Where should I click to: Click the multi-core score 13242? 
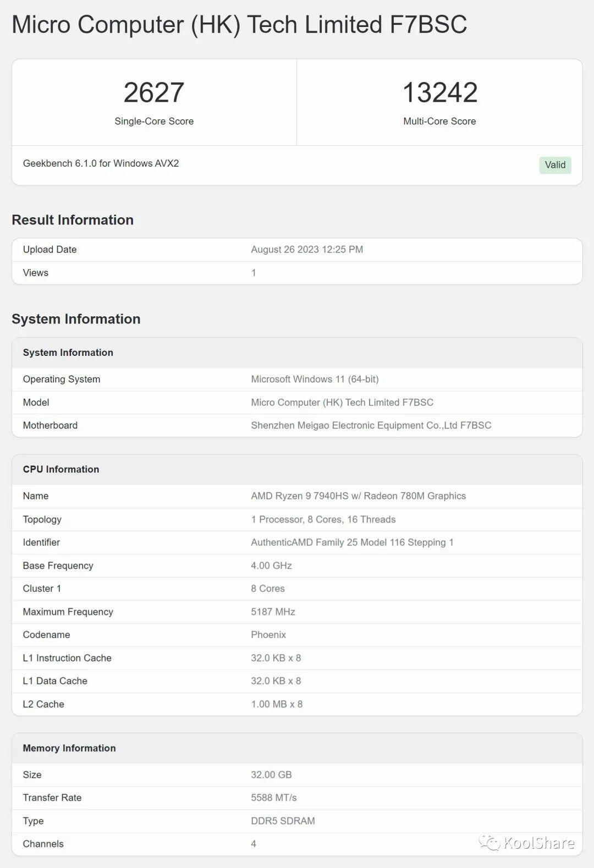[439, 92]
